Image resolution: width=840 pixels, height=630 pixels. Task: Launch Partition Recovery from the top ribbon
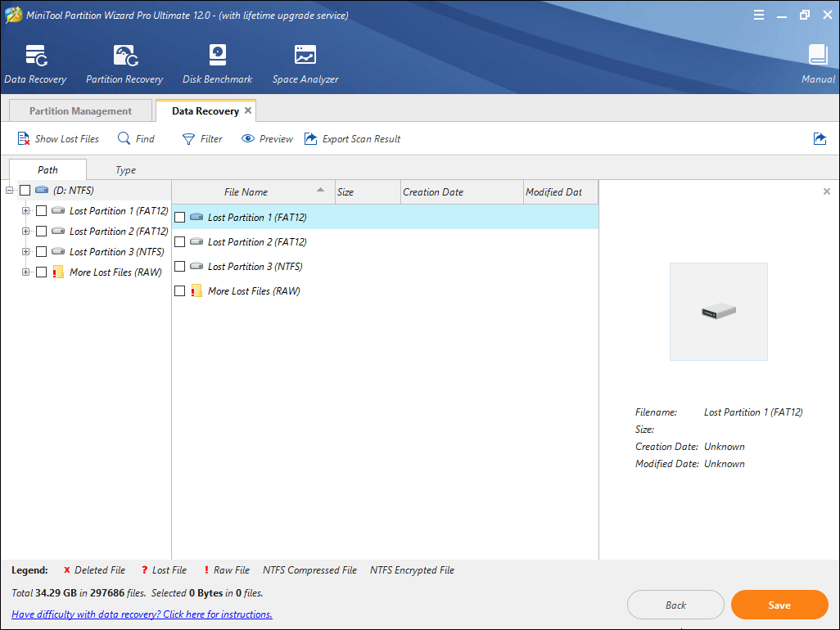[124, 56]
